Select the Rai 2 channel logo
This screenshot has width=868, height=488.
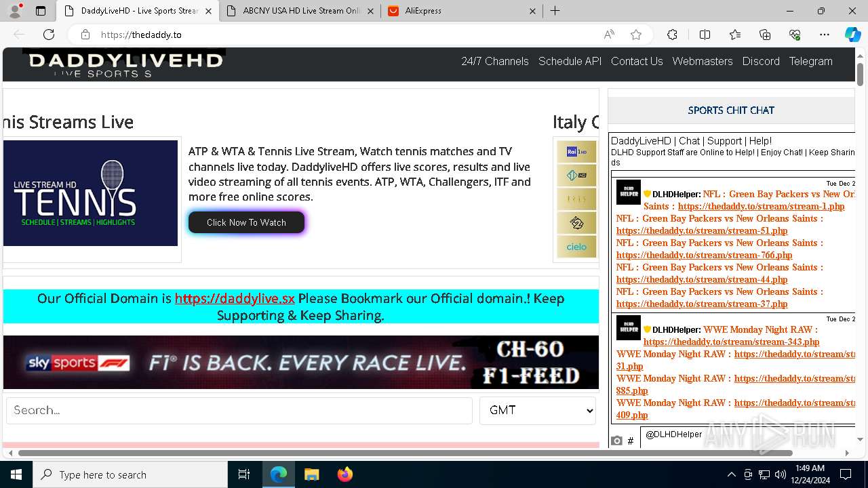[576, 223]
